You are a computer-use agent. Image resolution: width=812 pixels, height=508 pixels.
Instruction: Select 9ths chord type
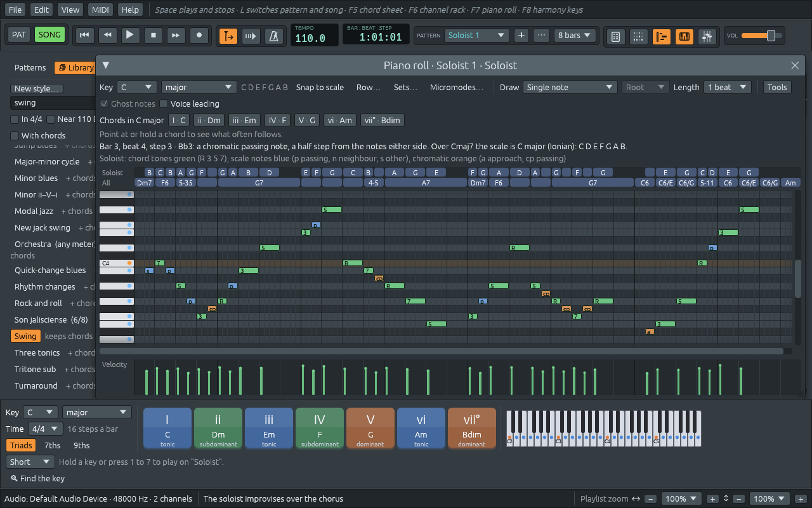[x=82, y=445]
